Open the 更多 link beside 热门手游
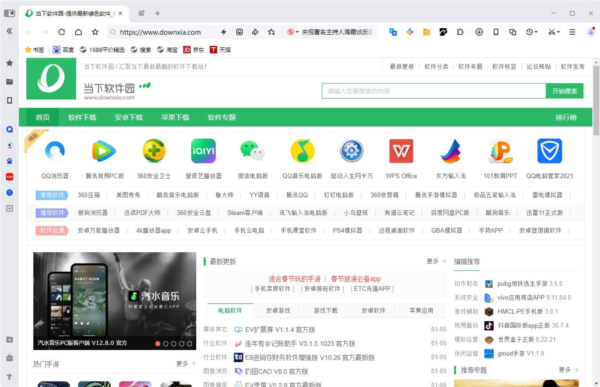600x387 pixels. (186, 363)
